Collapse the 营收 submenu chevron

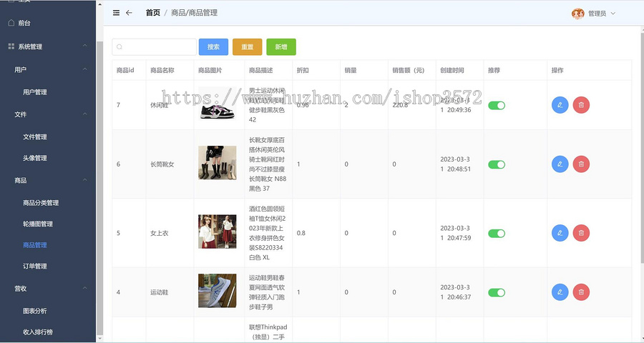tap(84, 288)
